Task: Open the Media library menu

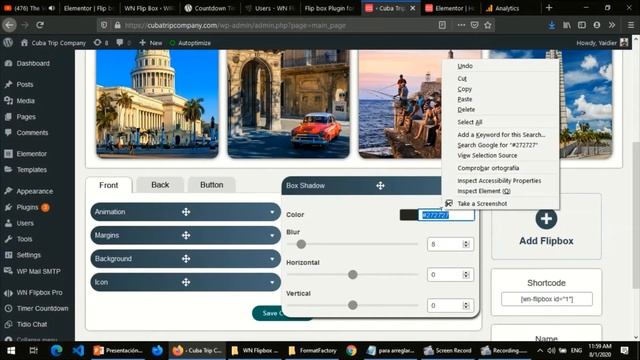Action: 25,101
